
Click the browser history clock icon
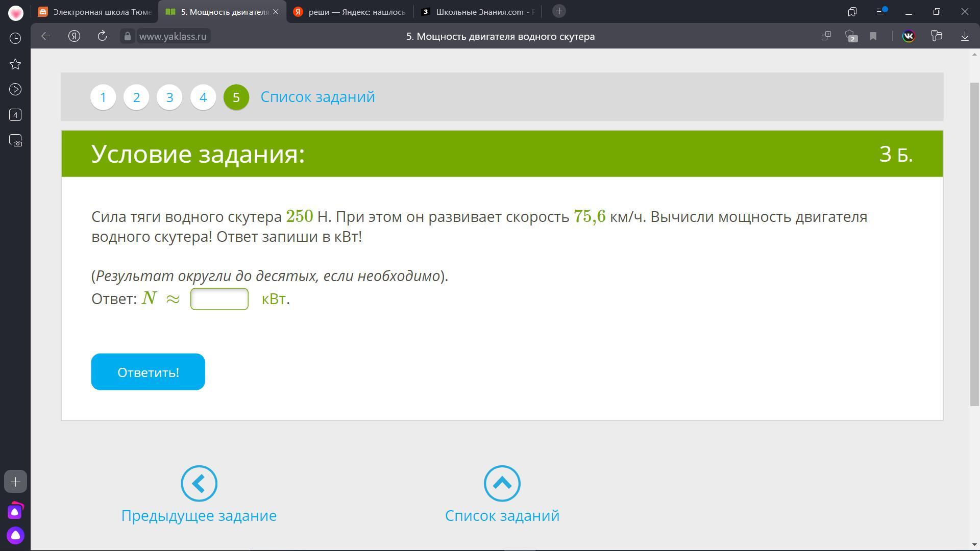15,38
